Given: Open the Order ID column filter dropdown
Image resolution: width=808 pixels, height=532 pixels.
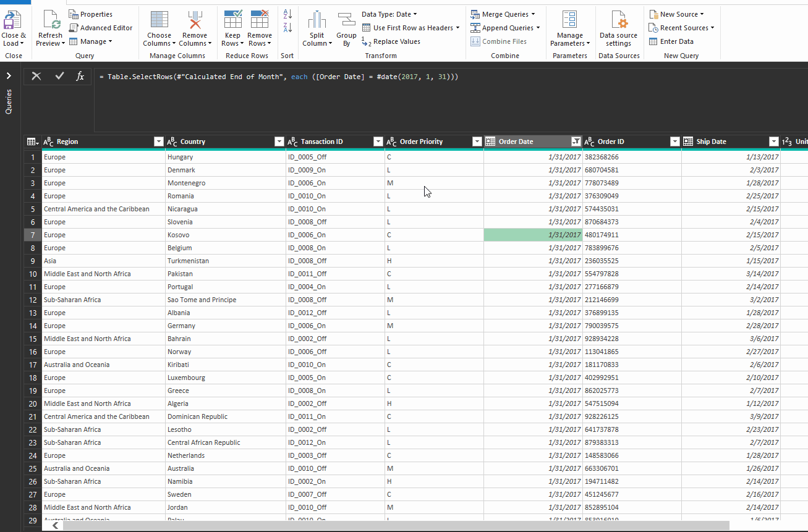Looking at the screenshot, I should pos(674,141).
